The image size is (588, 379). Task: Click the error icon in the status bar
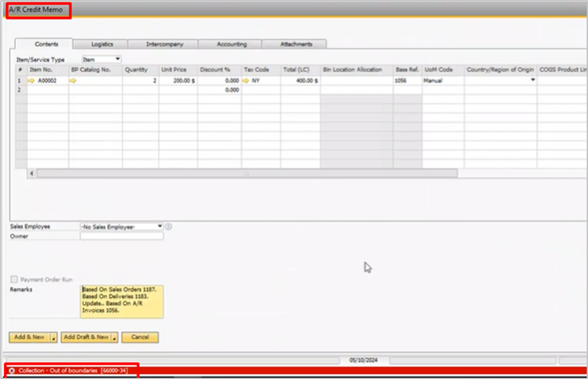pyautogui.click(x=12, y=371)
